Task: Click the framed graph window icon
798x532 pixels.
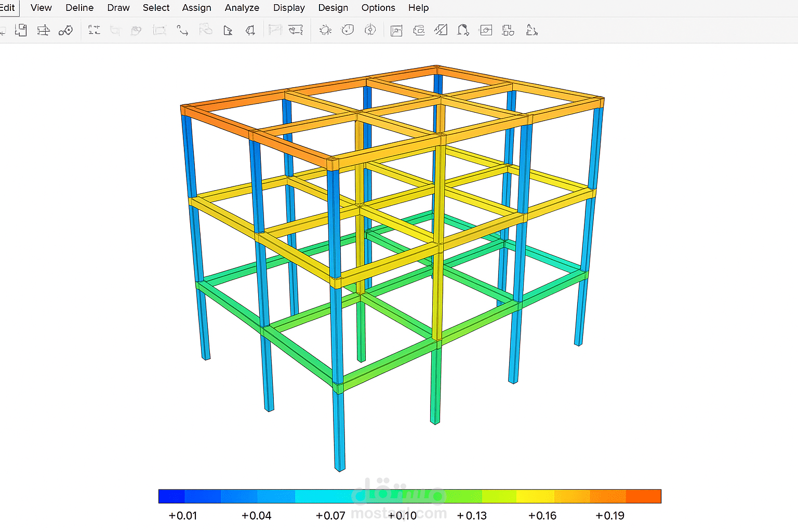Action: tap(396, 31)
